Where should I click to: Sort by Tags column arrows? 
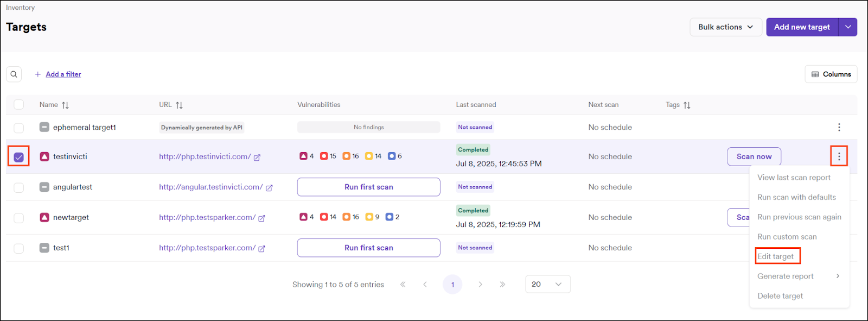pyautogui.click(x=687, y=105)
